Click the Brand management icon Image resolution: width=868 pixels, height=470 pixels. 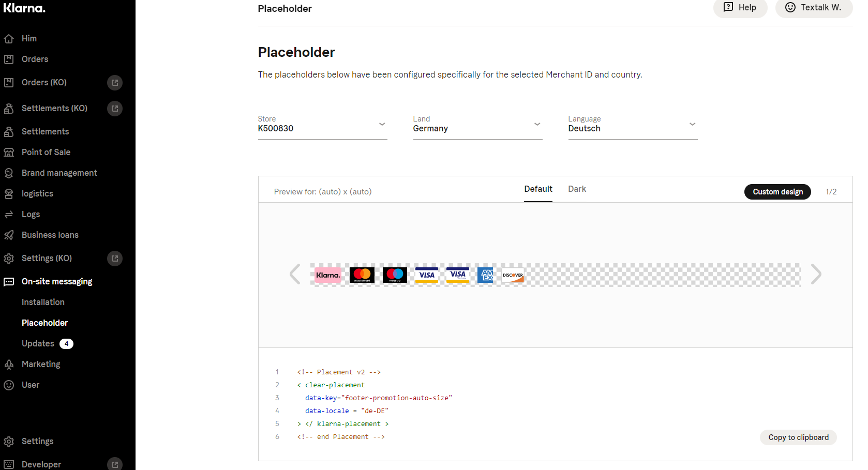click(x=9, y=173)
